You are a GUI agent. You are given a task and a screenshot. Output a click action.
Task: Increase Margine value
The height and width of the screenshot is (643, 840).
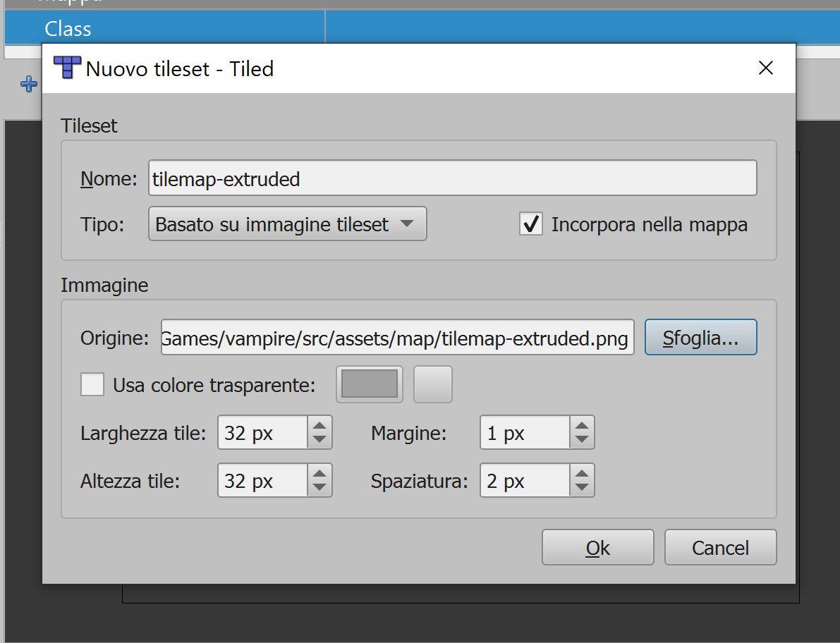(582, 425)
